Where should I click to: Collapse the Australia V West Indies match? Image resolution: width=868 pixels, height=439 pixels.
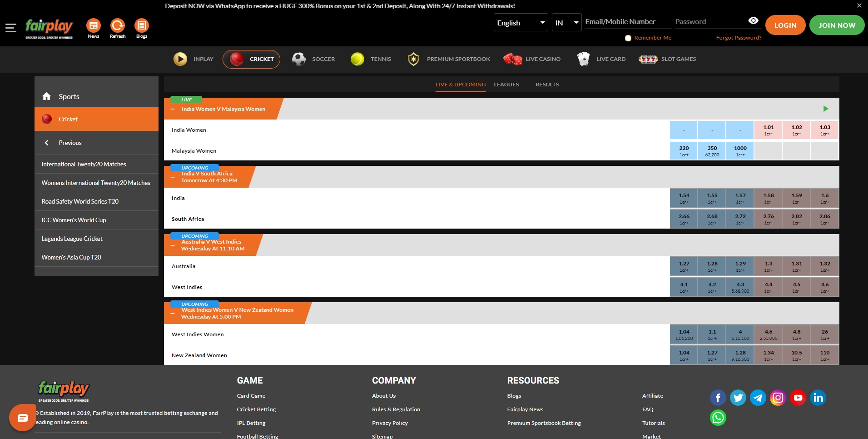tap(173, 245)
